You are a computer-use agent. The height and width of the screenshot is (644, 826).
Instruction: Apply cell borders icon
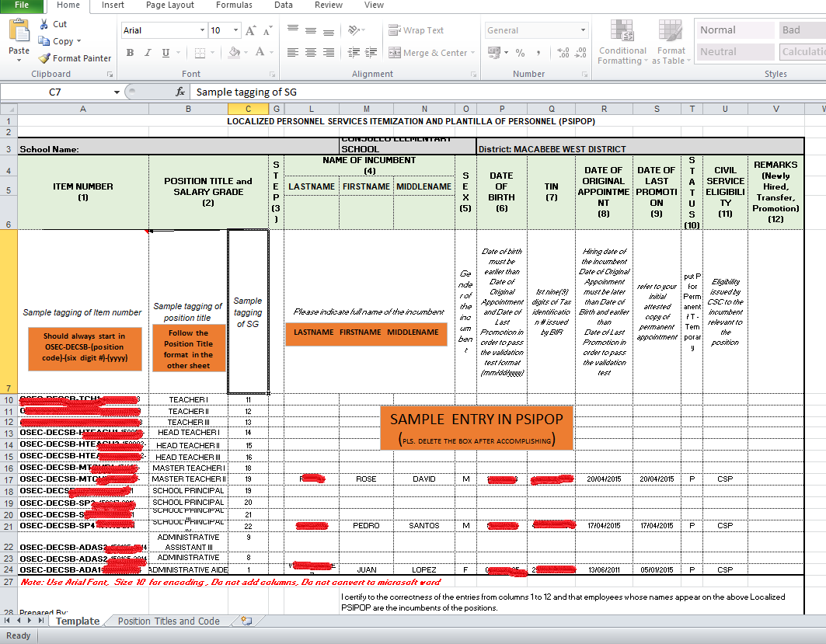[x=200, y=52]
